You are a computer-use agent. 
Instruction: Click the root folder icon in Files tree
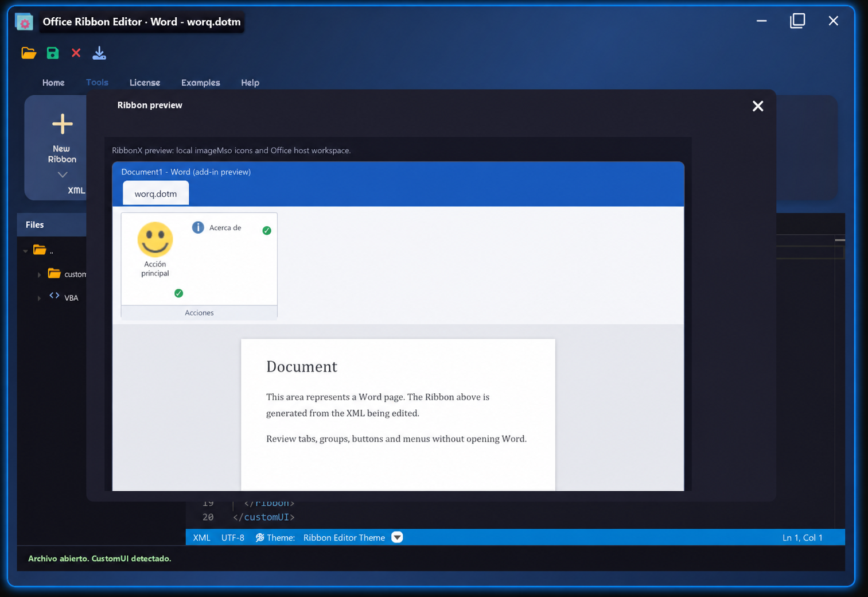click(x=40, y=250)
